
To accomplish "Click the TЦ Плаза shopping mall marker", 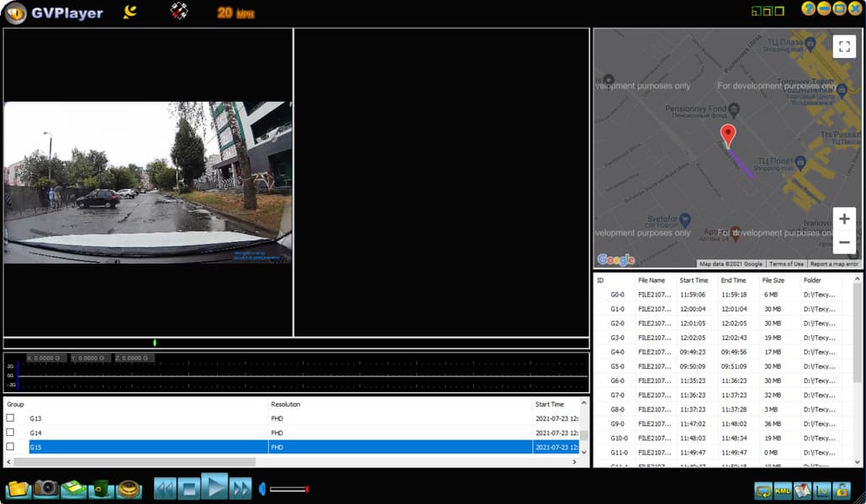I will tap(810, 45).
